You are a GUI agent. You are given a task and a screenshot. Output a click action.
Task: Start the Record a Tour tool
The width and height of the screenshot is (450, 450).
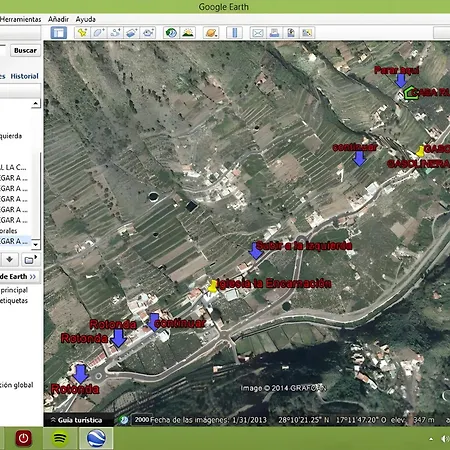pos(148,33)
